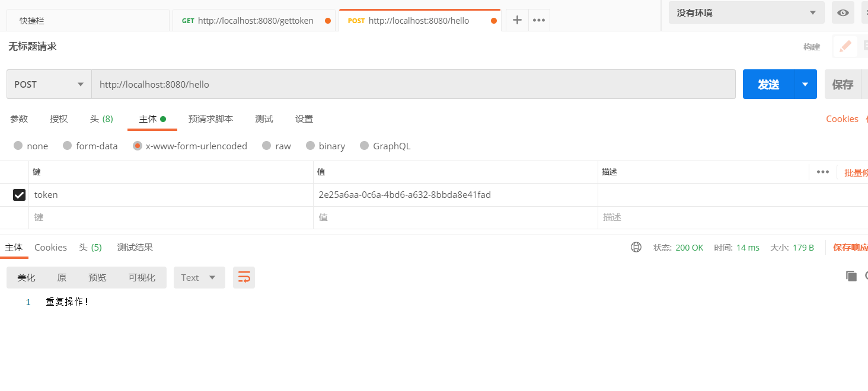Open the Cookies link at right of request tabs
Viewport: 868px width, 391px height.
tap(842, 118)
